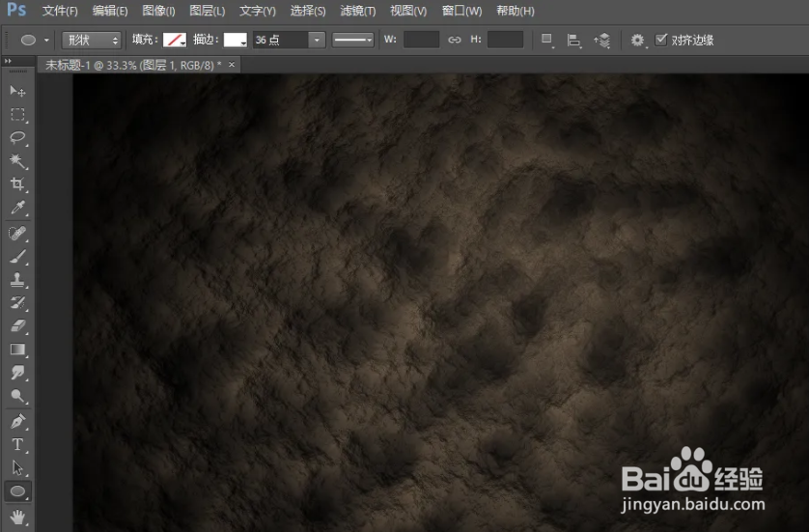The width and height of the screenshot is (809, 532).
Task: Expand the toolbar double-arrow toggle
Action: (8, 62)
